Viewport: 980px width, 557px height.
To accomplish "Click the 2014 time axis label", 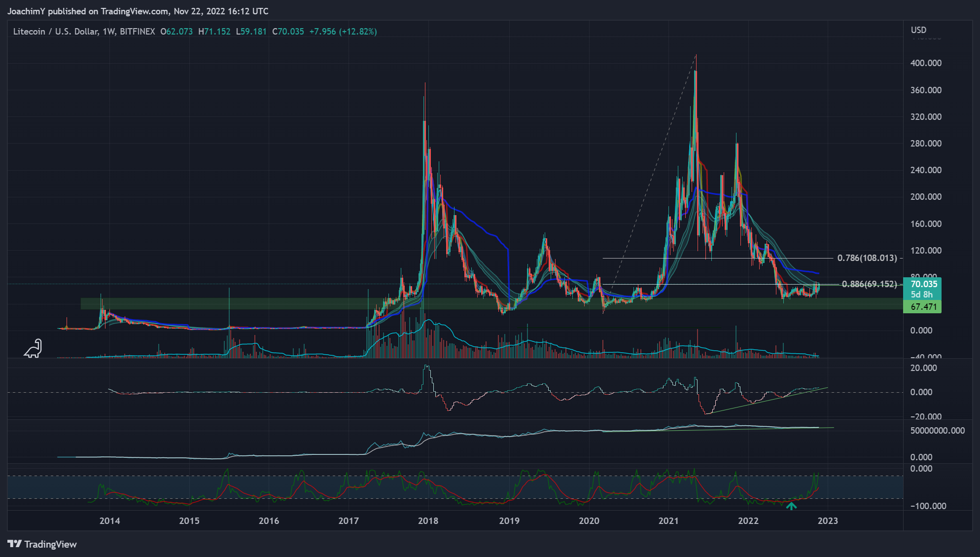I will tap(109, 521).
